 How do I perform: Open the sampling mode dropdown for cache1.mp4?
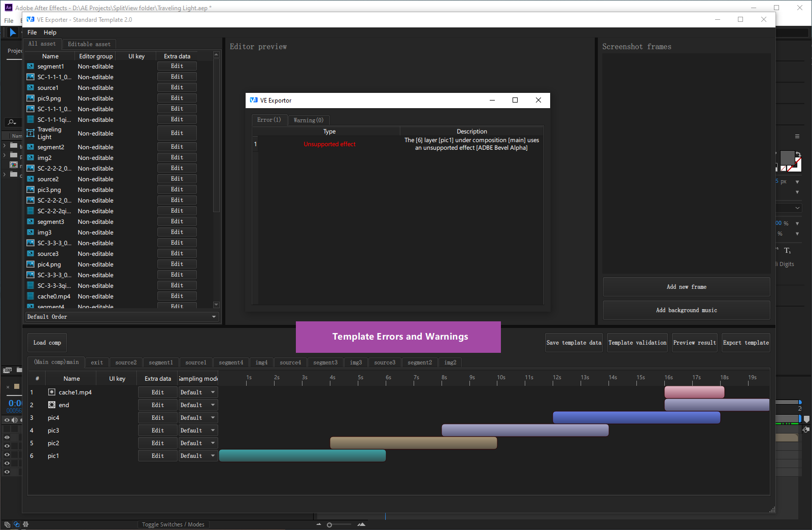(198, 392)
